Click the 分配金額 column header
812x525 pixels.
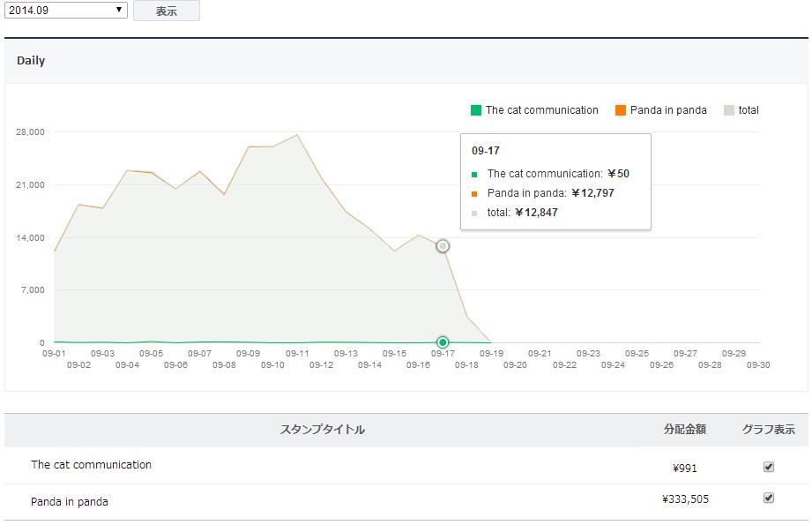(x=685, y=430)
